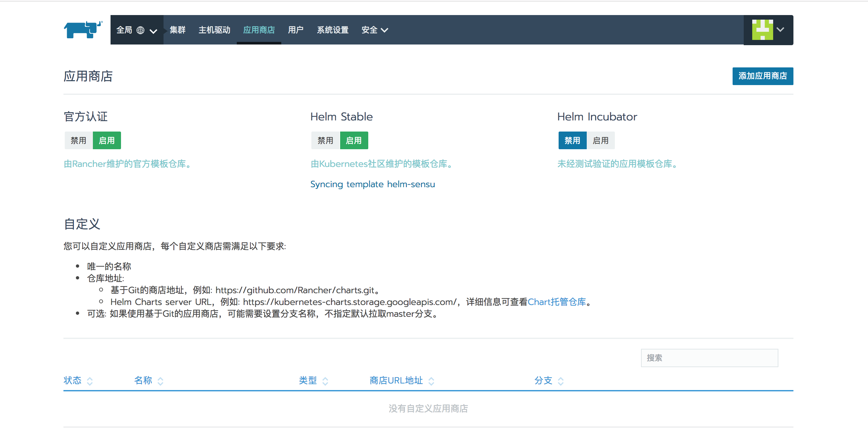
Task: Click the Rancher cow logo
Action: pyautogui.click(x=83, y=30)
